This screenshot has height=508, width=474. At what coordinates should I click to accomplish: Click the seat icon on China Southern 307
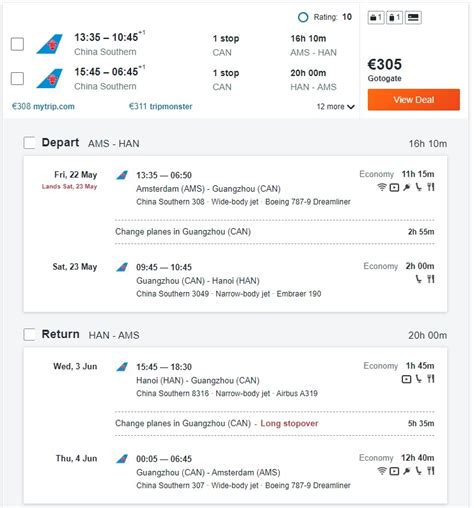pos(418,471)
